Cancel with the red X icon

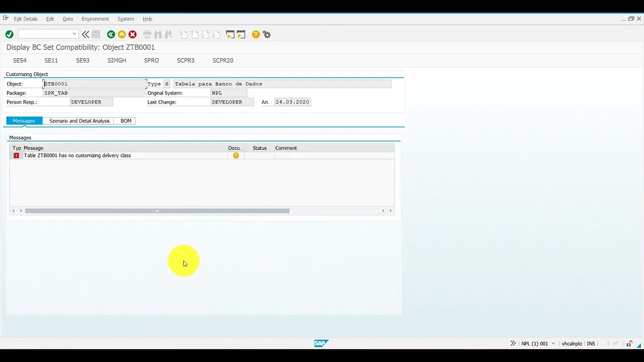point(133,34)
